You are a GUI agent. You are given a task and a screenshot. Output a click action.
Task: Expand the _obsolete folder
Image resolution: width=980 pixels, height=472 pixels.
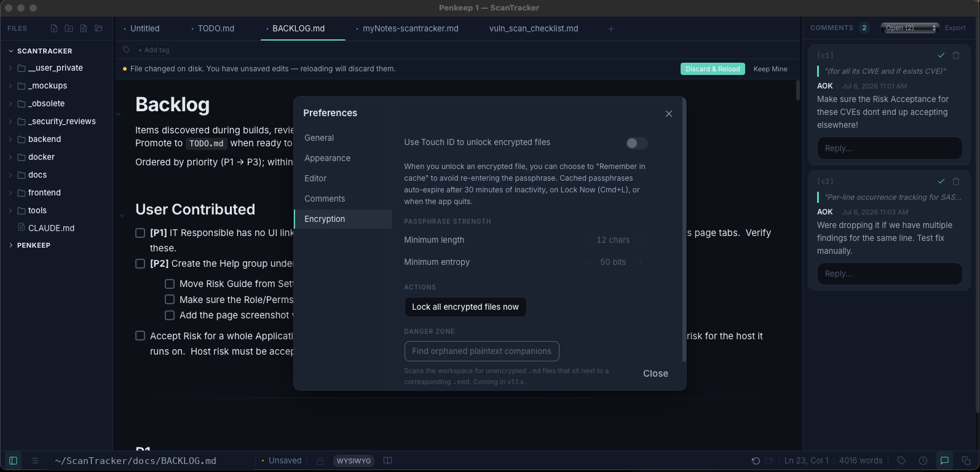[x=10, y=104]
